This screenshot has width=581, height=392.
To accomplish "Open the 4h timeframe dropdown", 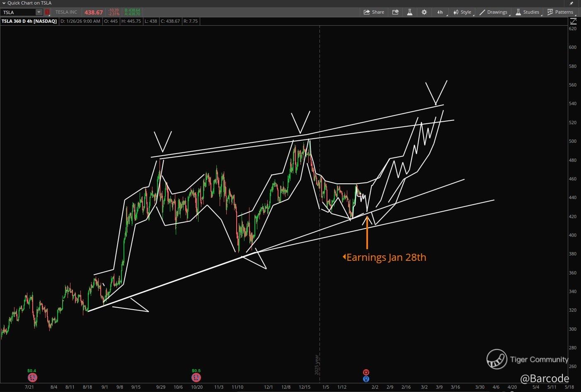I will (x=440, y=12).
